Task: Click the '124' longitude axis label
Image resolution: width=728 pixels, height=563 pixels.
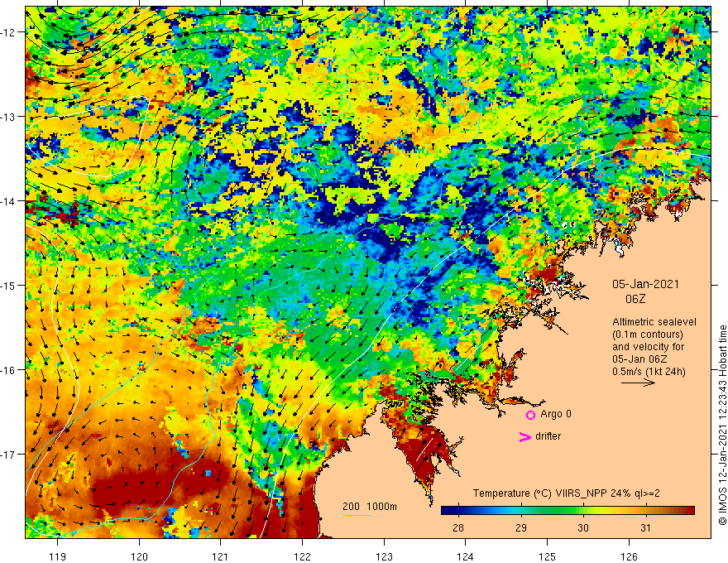Action: (x=466, y=556)
